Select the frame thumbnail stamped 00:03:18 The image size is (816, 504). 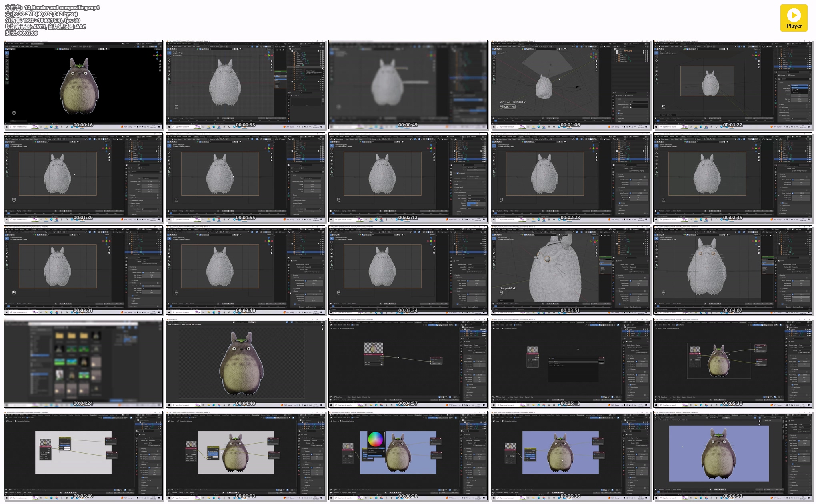(x=246, y=270)
